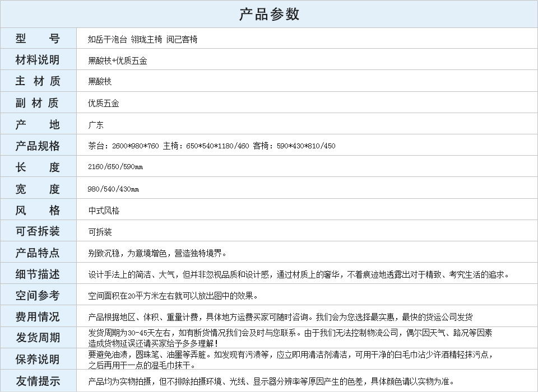Select the 长度 label cell
The height and width of the screenshot is (392, 538).
38,166
